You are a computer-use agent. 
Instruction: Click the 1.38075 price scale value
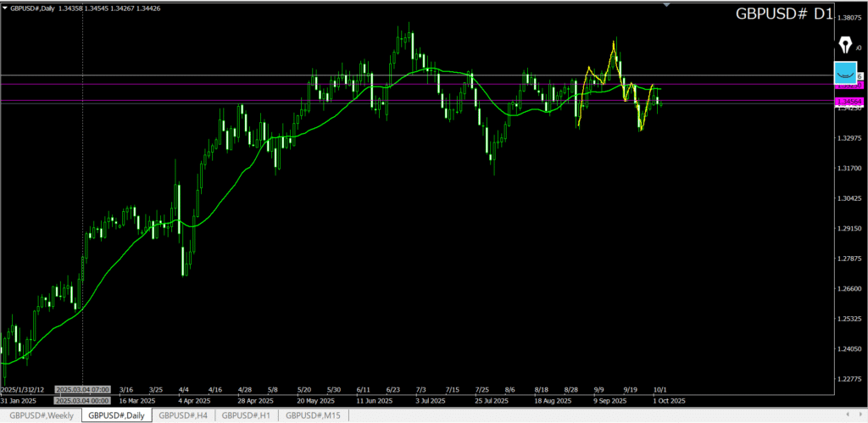[849, 17]
